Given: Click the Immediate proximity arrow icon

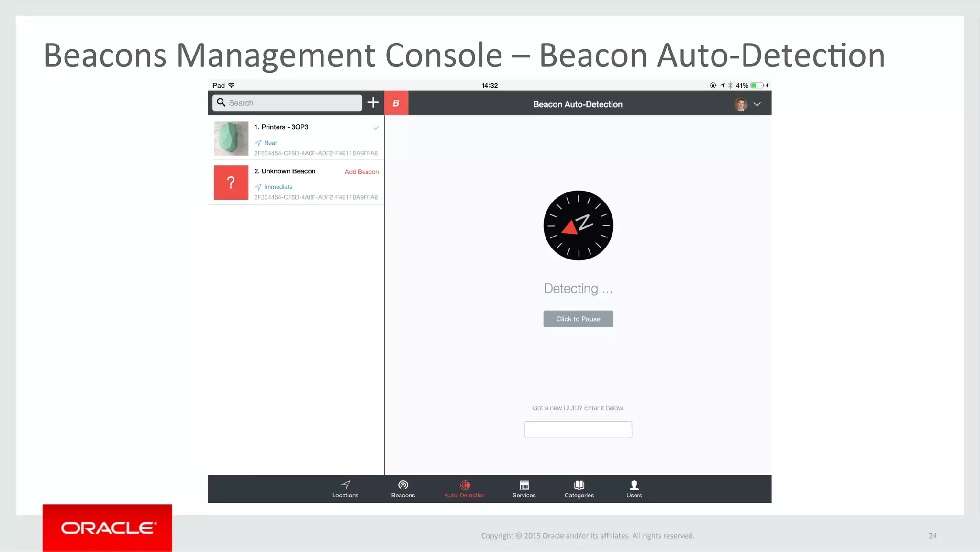Looking at the screenshot, I should [258, 187].
